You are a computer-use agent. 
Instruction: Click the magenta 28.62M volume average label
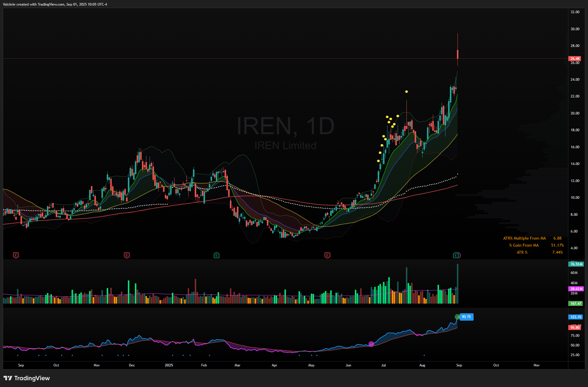[576, 289]
